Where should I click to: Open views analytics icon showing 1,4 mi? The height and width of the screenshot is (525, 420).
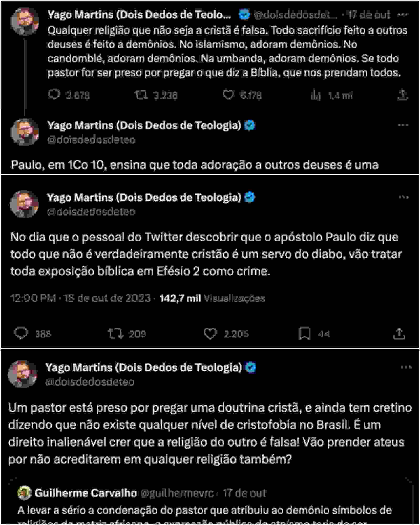coord(316,95)
